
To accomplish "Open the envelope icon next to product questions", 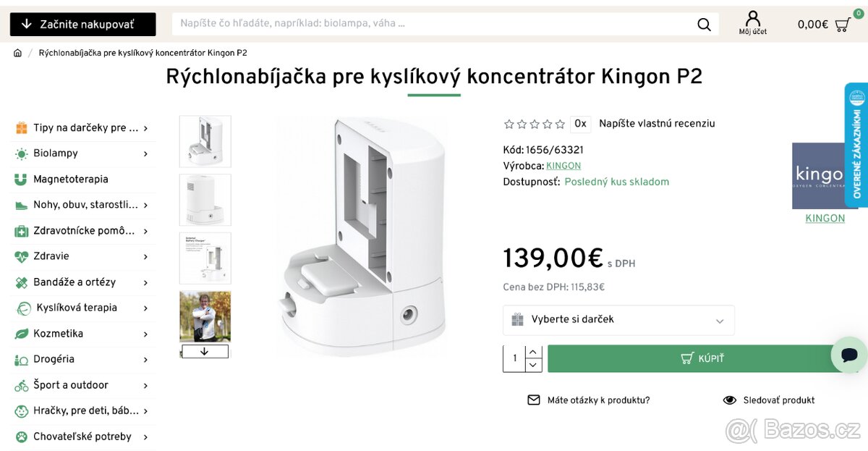I will tap(534, 399).
